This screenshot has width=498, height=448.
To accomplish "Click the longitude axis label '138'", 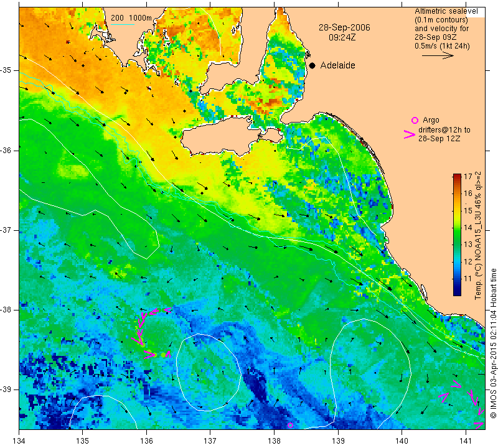I will click(274, 441).
